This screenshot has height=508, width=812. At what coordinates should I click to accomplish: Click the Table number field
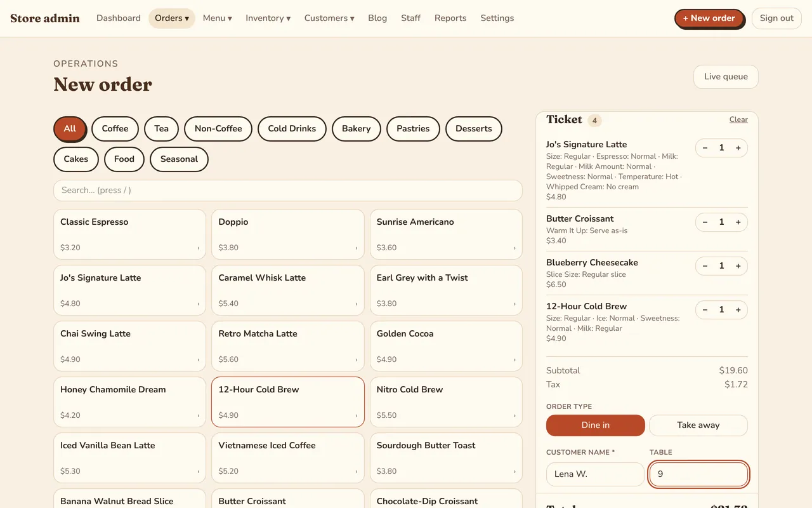click(698, 474)
